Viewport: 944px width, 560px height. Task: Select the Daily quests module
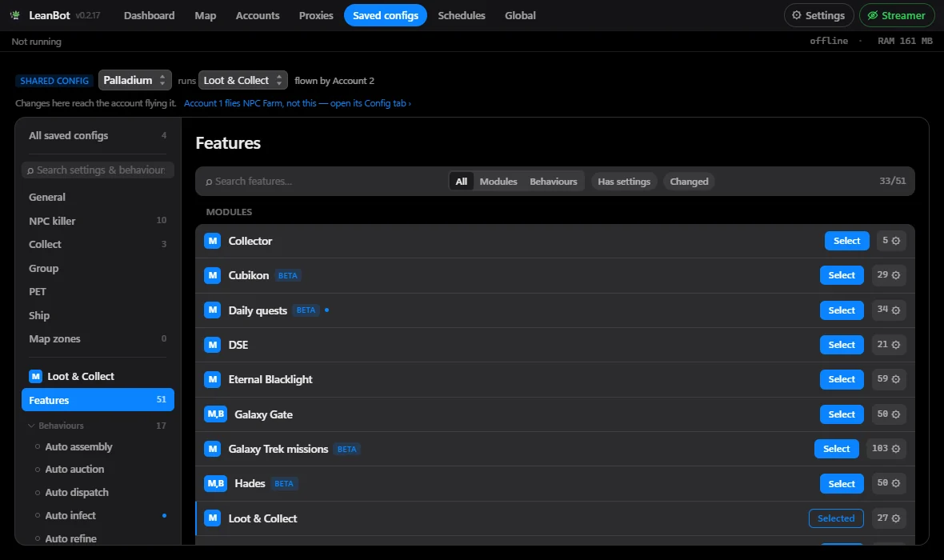842,310
